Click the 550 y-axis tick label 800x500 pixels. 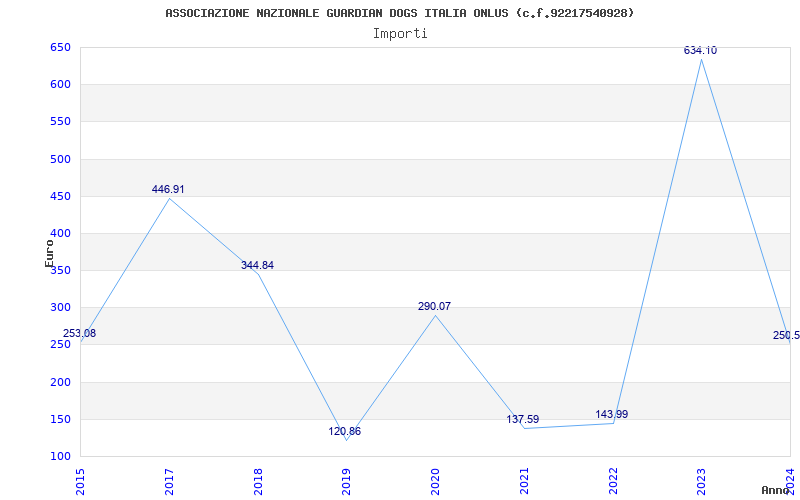point(60,122)
